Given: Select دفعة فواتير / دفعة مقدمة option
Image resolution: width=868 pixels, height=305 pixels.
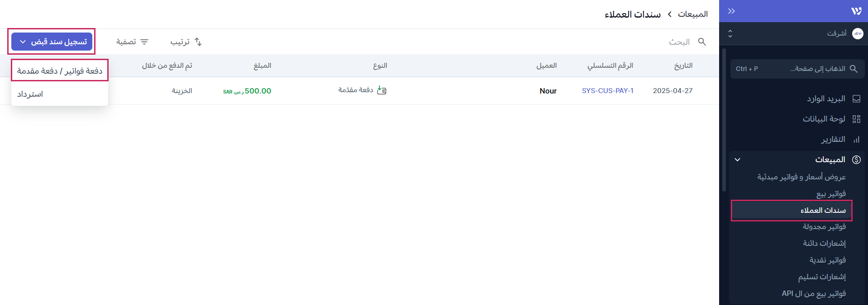Looking at the screenshot, I should 60,70.
